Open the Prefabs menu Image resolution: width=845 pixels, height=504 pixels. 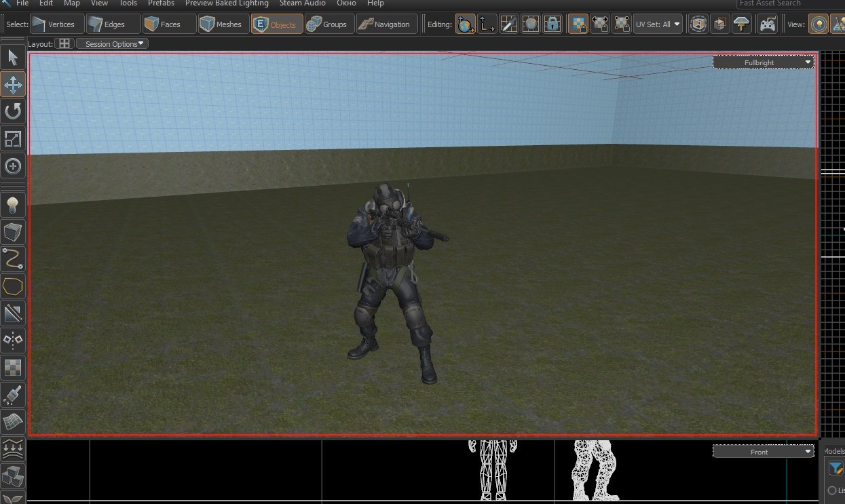(161, 3)
